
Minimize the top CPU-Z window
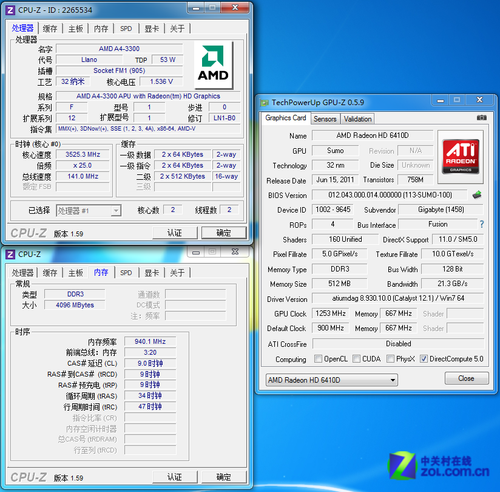click(x=196, y=8)
